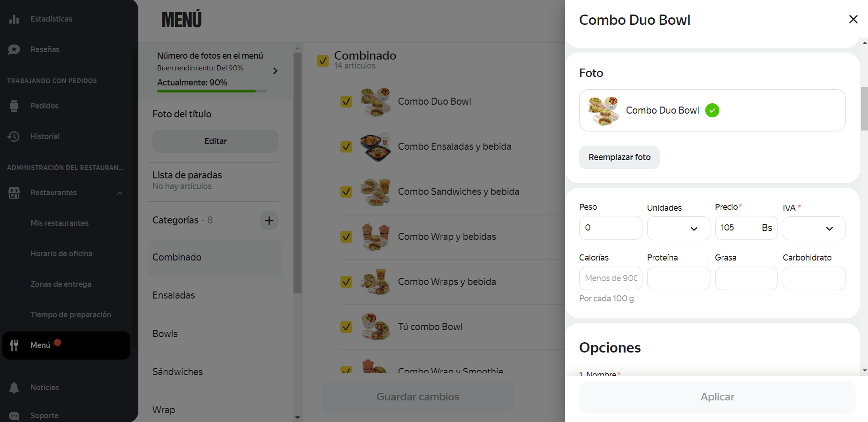Click the Reseñas star bubble icon
The height and width of the screenshot is (422, 868).
pyautogui.click(x=14, y=49)
